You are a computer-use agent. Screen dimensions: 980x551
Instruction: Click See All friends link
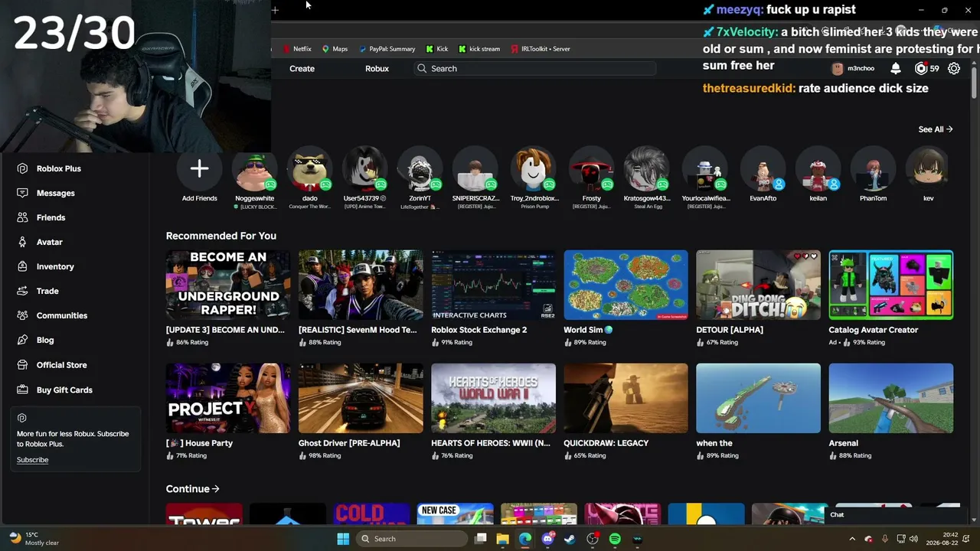tap(936, 129)
